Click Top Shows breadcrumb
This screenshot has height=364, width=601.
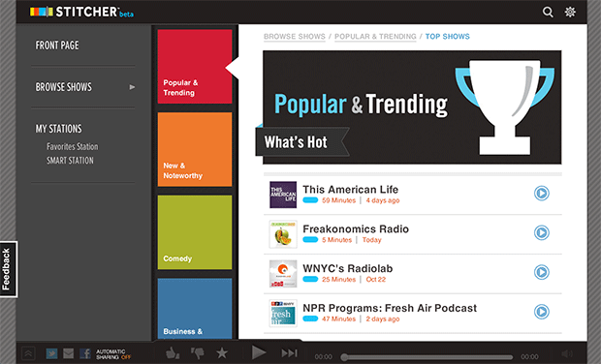click(x=447, y=37)
